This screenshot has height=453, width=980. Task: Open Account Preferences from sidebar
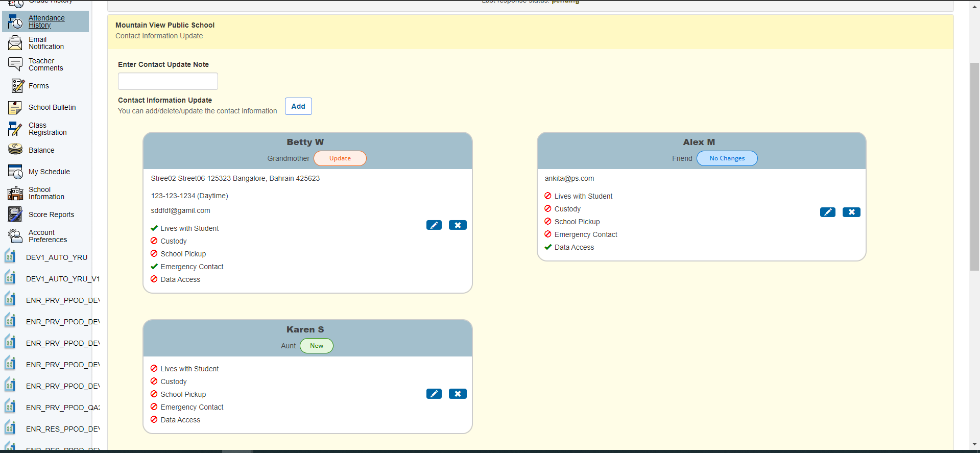coord(47,236)
